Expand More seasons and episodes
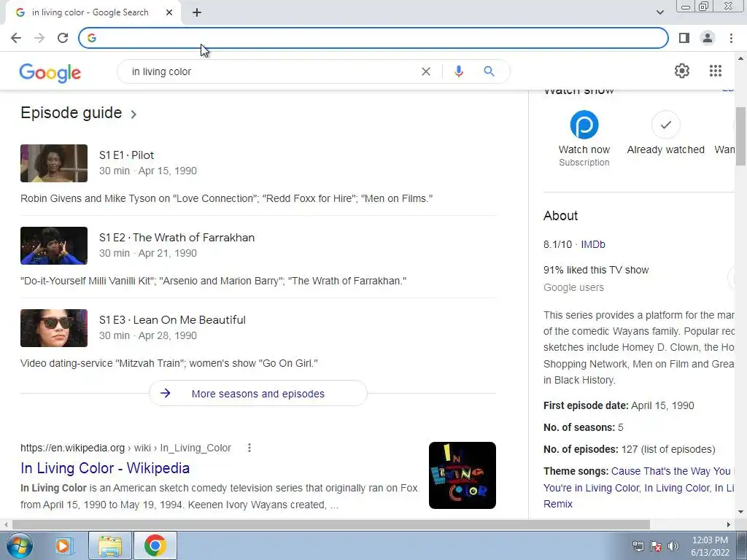The width and height of the screenshot is (747, 560). point(258,393)
